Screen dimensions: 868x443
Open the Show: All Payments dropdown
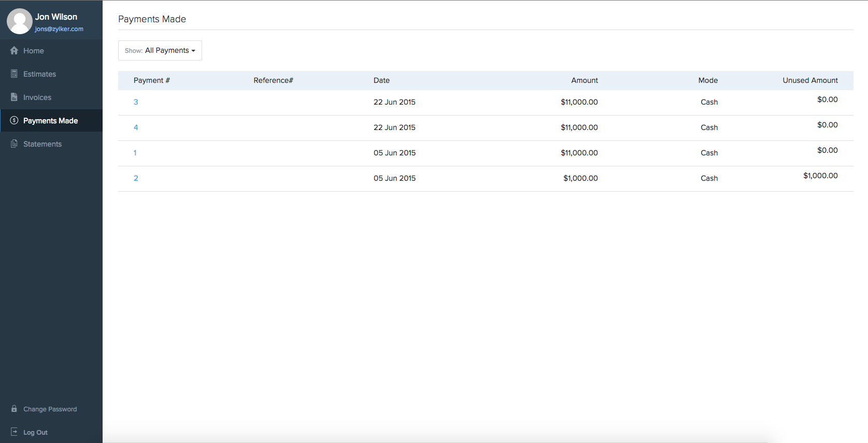pyautogui.click(x=160, y=50)
